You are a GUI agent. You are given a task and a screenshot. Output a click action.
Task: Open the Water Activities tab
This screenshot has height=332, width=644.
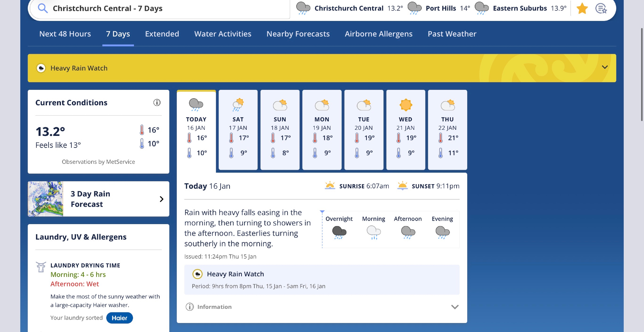click(x=223, y=34)
